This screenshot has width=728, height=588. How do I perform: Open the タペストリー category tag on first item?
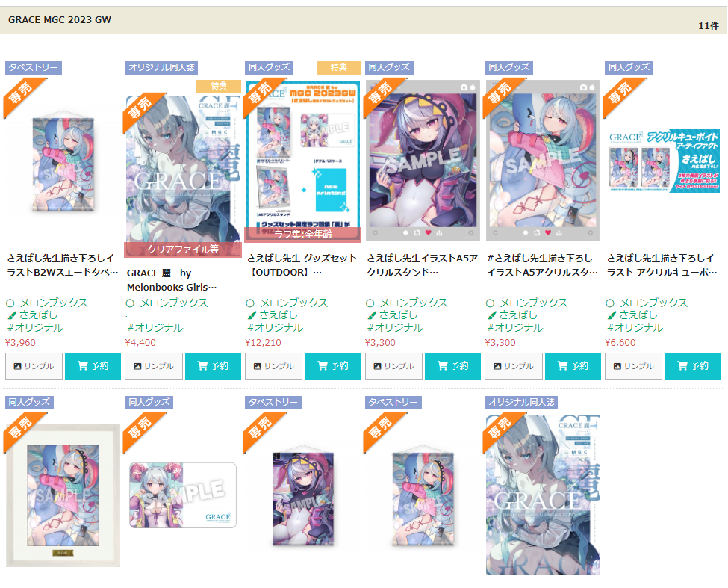34,68
